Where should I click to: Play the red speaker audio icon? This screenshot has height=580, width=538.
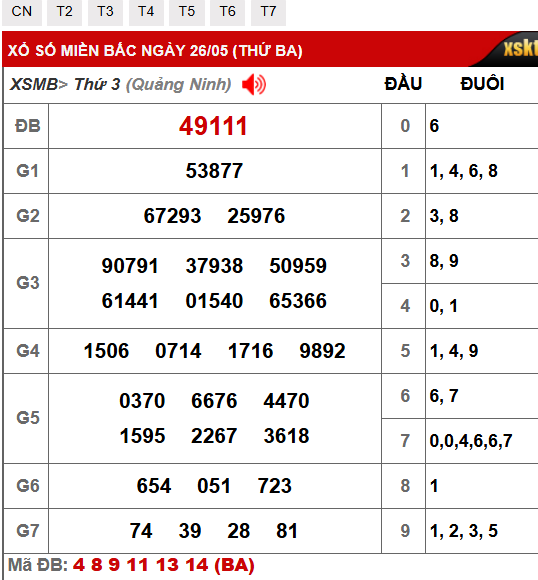(x=254, y=84)
